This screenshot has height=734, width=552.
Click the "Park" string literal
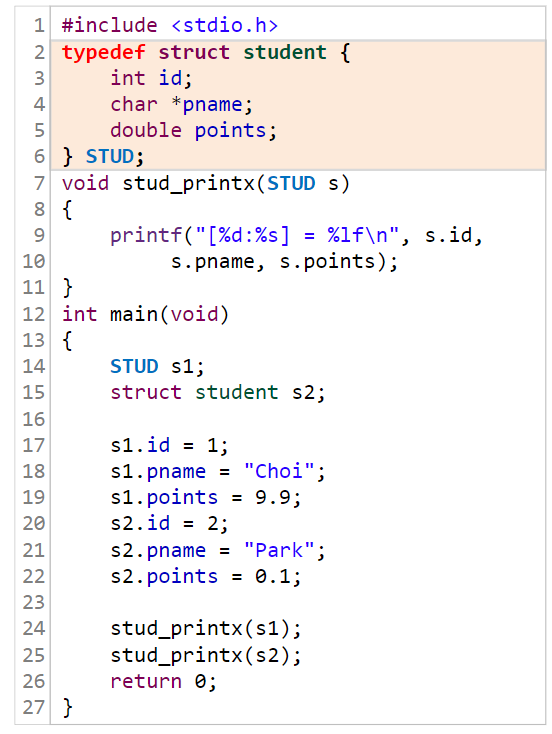click(x=279, y=550)
